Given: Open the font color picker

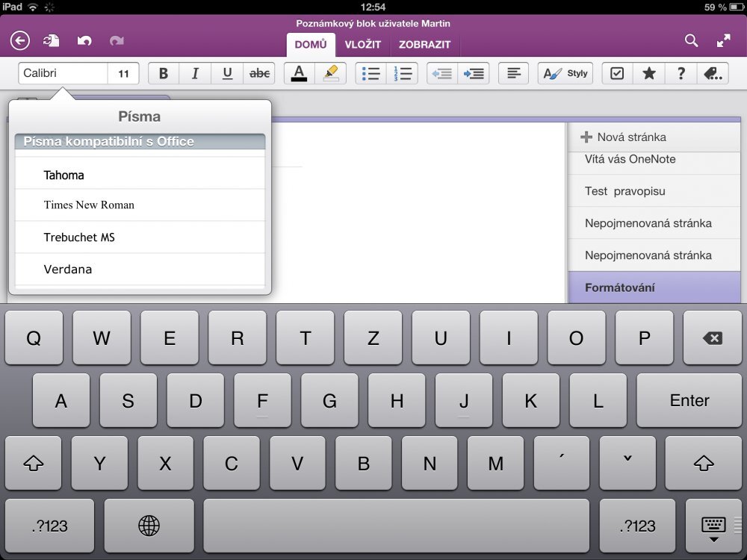Looking at the screenshot, I should tap(298, 73).
